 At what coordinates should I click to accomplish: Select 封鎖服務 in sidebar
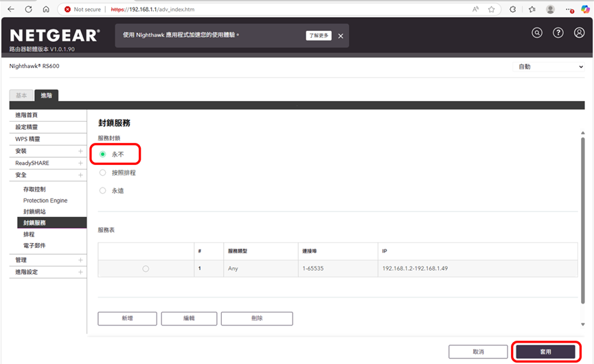point(52,223)
